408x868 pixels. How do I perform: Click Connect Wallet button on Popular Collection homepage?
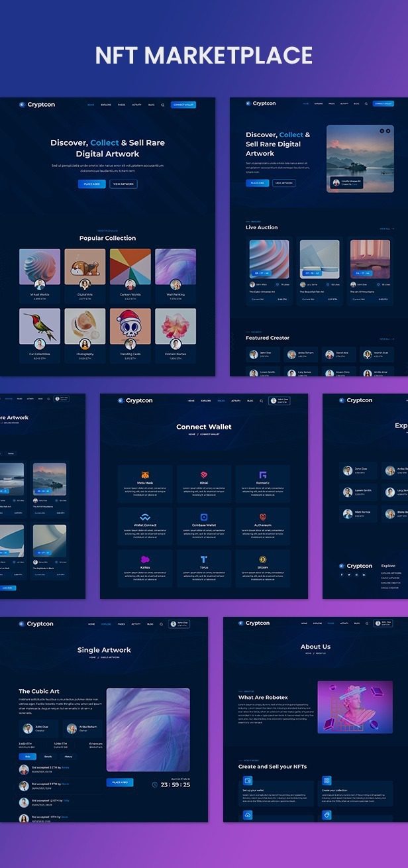[183, 105]
